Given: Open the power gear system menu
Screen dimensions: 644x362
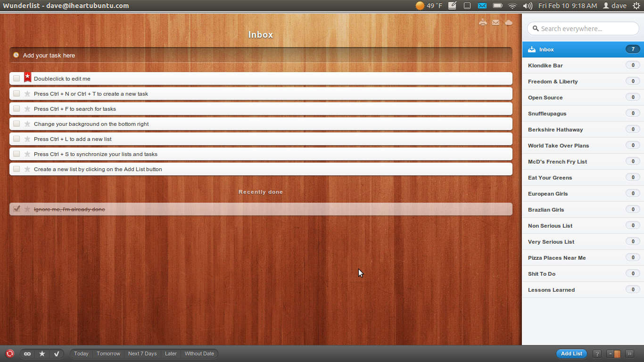Looking at the screenshot, I should coord(636,6).
